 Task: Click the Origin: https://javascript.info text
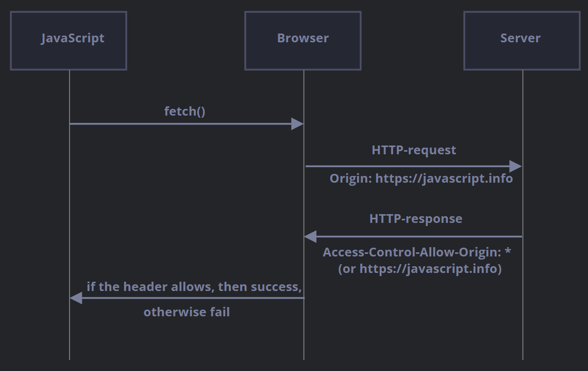[421, 179]
